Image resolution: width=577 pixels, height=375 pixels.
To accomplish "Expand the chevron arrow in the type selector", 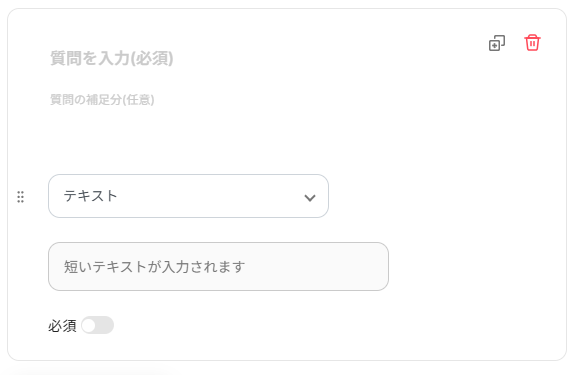I will 310,198.
